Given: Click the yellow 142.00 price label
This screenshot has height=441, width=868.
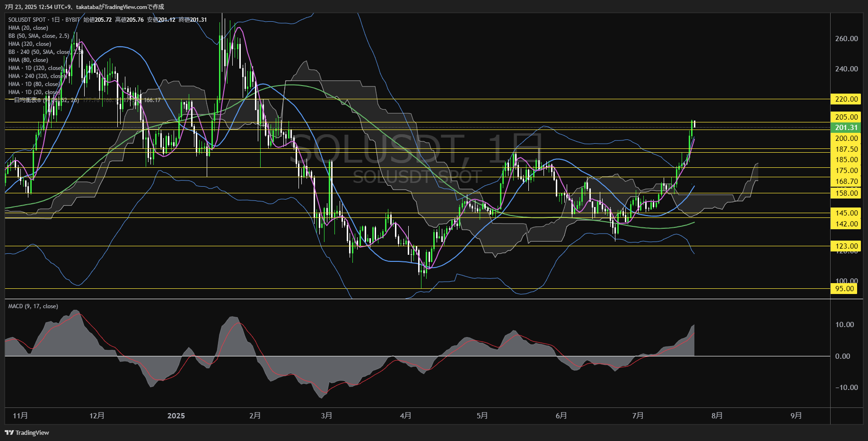Looking at the screenshot, I should [x=846, y=224].
